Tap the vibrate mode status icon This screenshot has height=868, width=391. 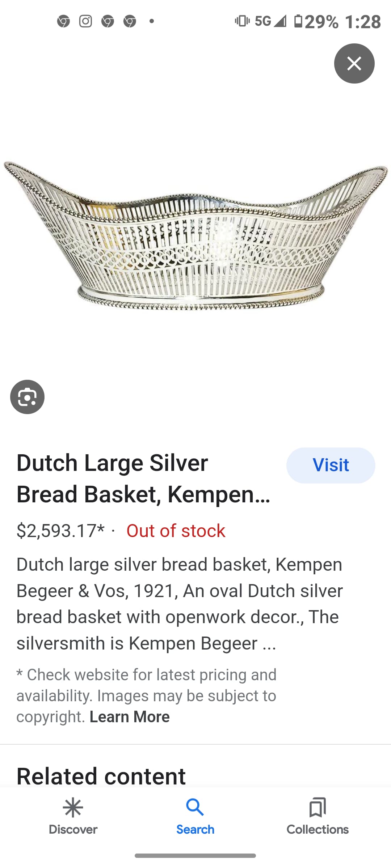click(242, 21)
